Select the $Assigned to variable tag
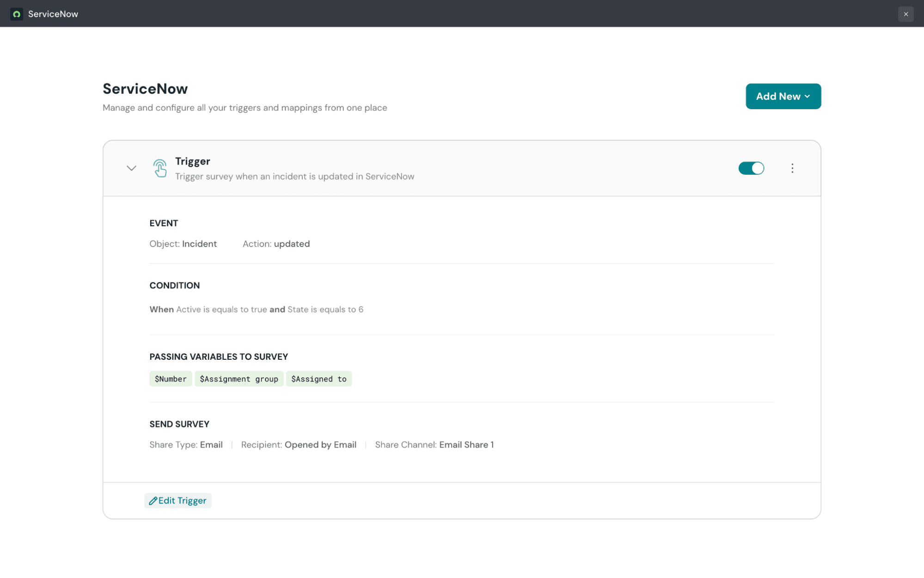Viewport: 924px width, 578px height. 319,379
